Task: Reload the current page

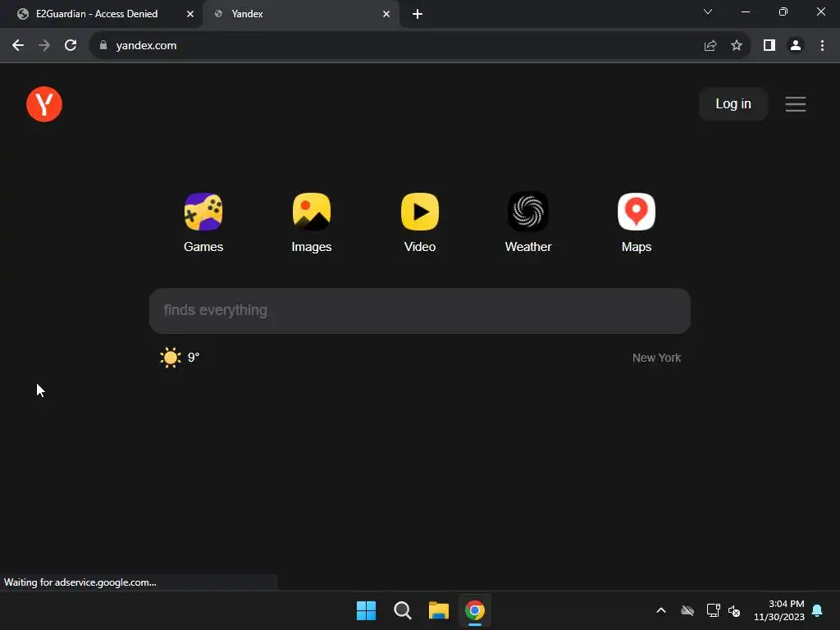Action: (x=71, y=46)
